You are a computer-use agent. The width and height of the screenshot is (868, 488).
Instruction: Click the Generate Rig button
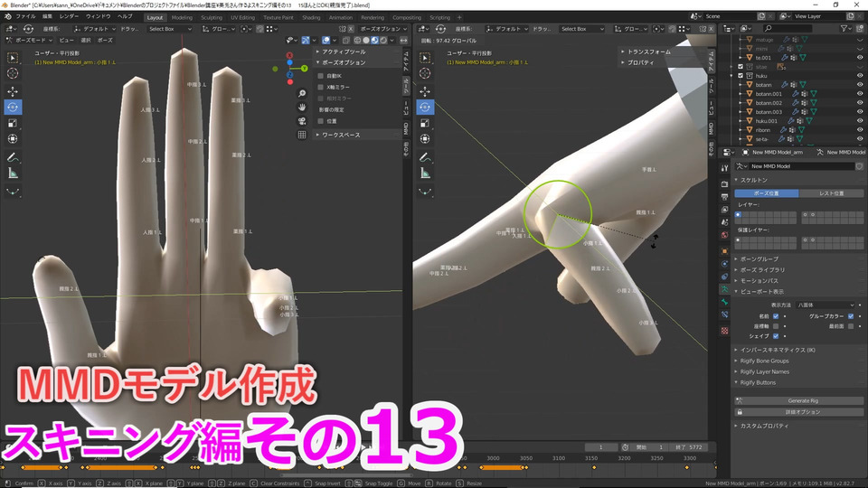tap(798, 400)
